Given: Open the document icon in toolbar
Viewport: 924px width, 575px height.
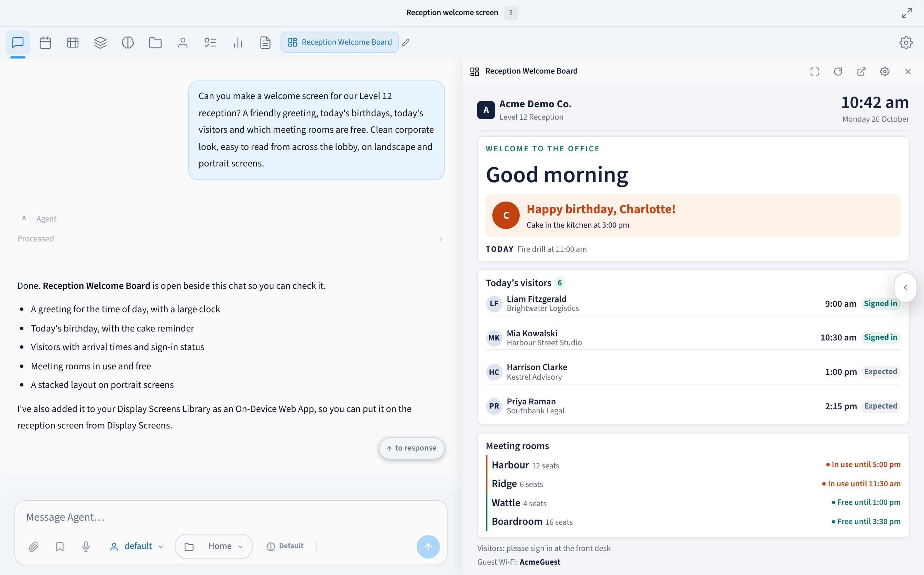Looking at the screenshot, I should pyautogui.click(x=265, y=42).
